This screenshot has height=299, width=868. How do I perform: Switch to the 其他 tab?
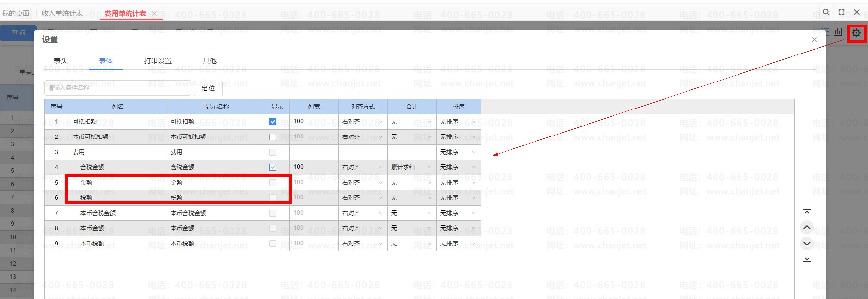click(210, 61)
